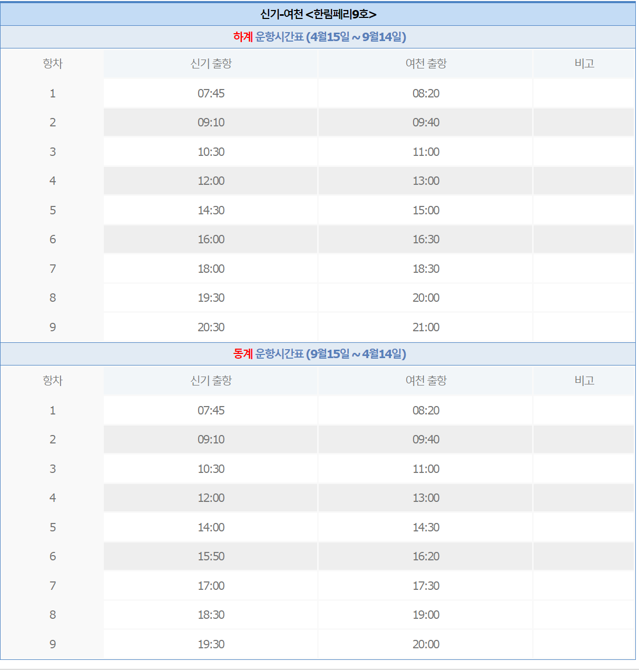Screen dimensions: 639x672
Task: Click the 비고 column header in winter table
Action: [585, 380]
